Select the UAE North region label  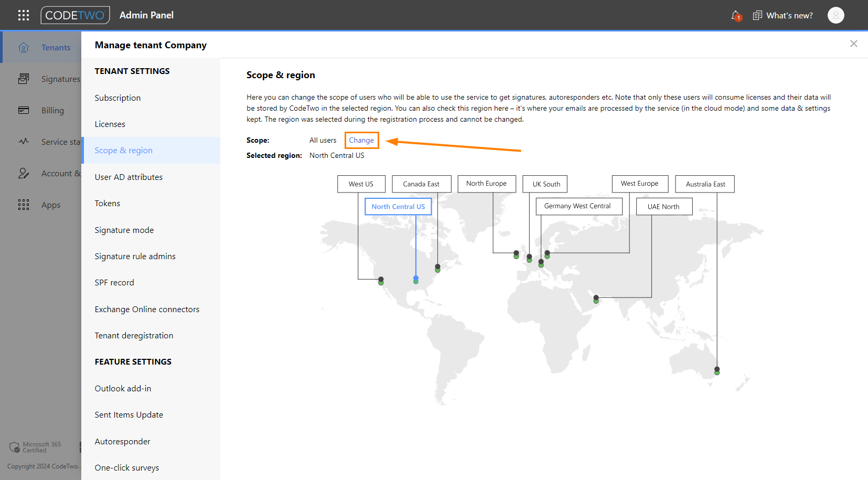[x=664, y=207]
